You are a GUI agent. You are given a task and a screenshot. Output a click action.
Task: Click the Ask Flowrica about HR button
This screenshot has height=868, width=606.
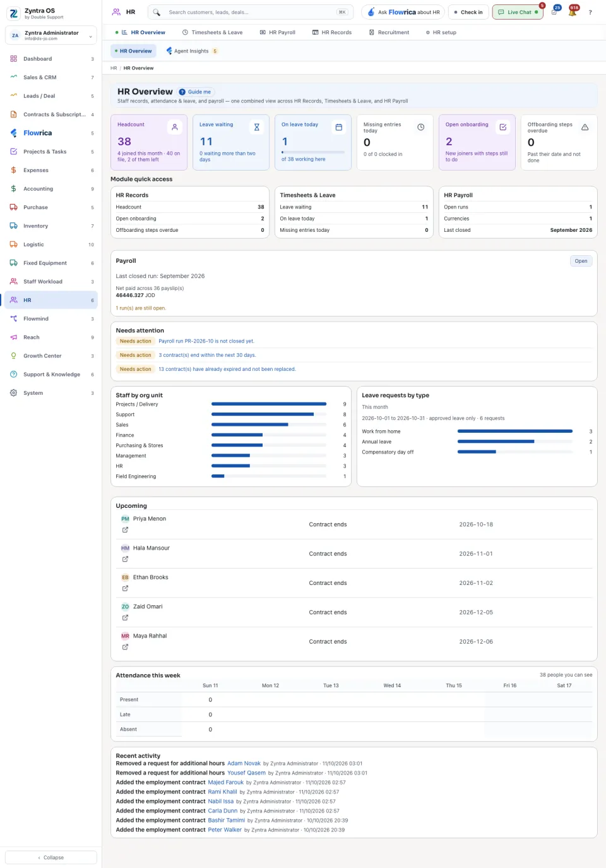403,12
